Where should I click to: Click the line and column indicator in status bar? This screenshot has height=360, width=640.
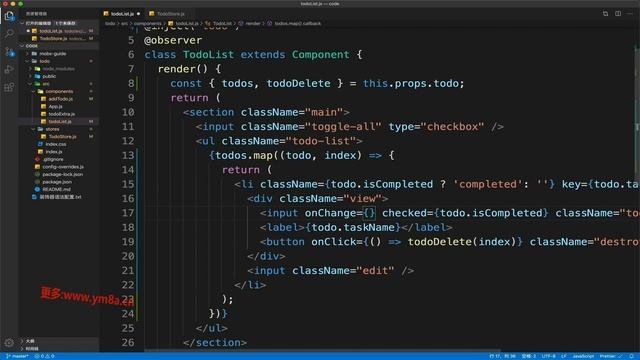click(x=502, y=356)
